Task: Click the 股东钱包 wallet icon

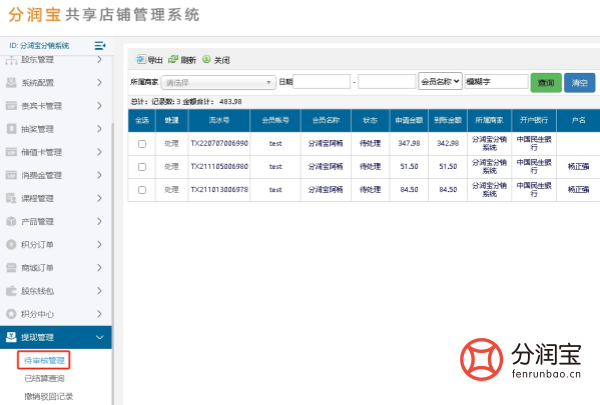Action: click(x=11, y=291)
